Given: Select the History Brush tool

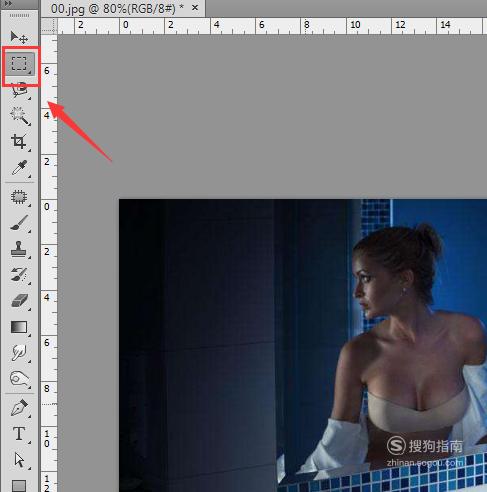Looking at the screenshot, I should [19, 275].
